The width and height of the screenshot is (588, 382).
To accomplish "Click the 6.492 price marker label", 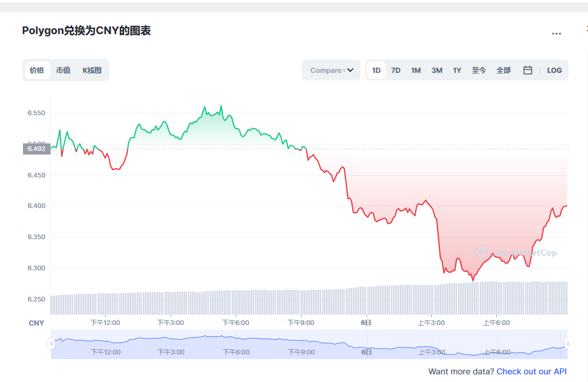I will (36, 149).
